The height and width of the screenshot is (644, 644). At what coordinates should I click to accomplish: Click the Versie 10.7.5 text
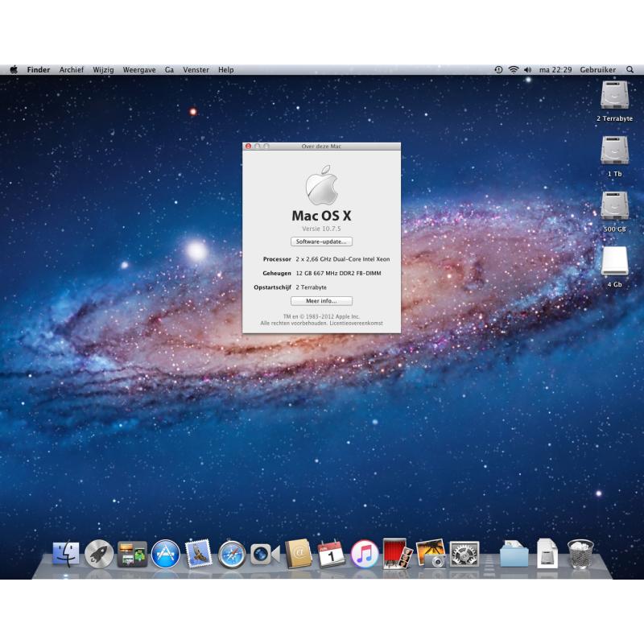[321, 229]
